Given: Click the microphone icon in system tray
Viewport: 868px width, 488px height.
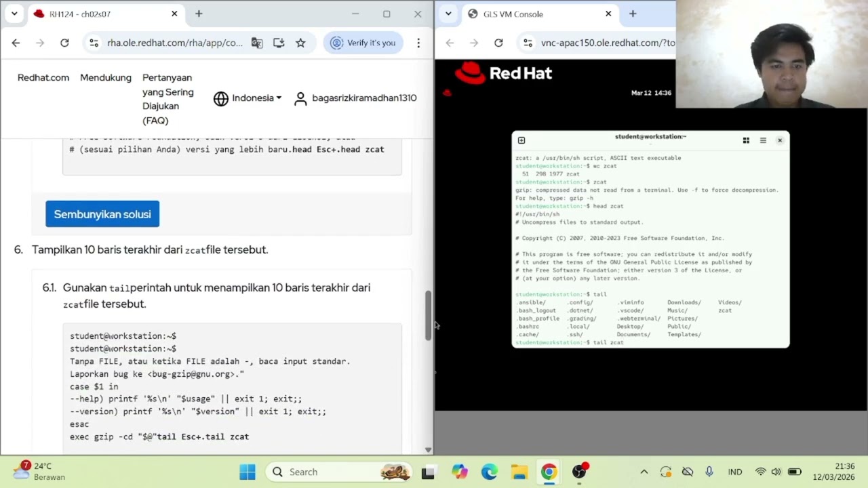Looking at the screenshot, I should point(709,472).
